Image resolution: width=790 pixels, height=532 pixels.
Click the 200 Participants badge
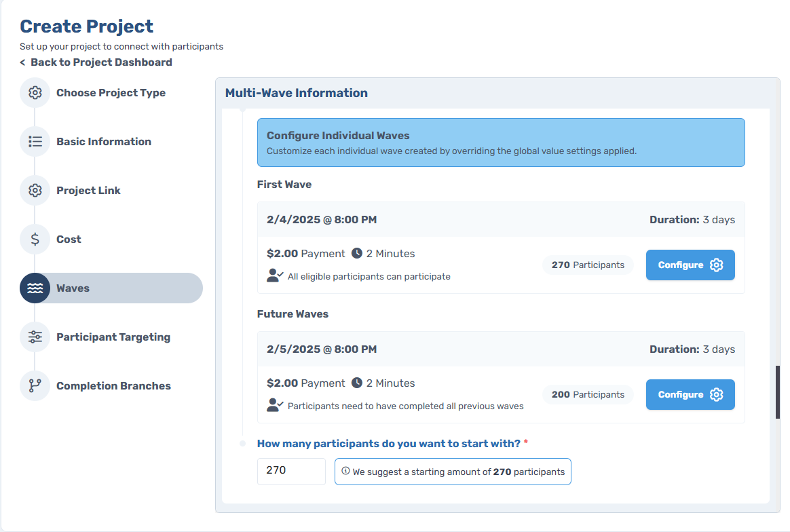pyautogui.click(x=588, y=394)
